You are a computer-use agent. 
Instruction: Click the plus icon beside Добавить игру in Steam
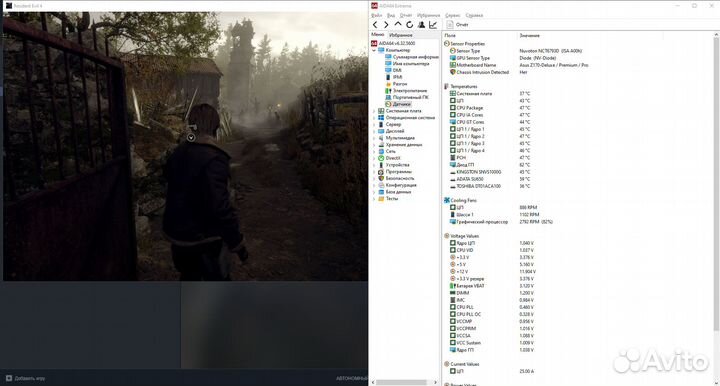pos(8,379)
